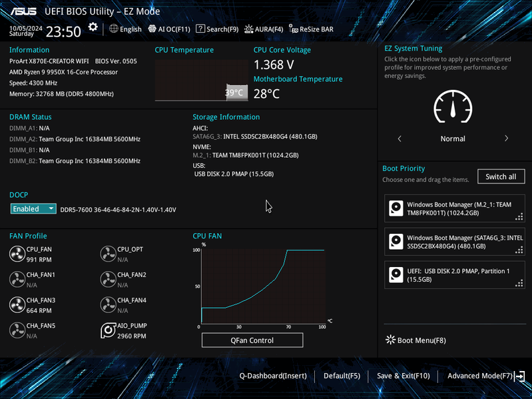Image resolution: width=532 pixels, height=399 pixels.
Task: Load defaults with Default(F5)
Action: click(342, 376)
